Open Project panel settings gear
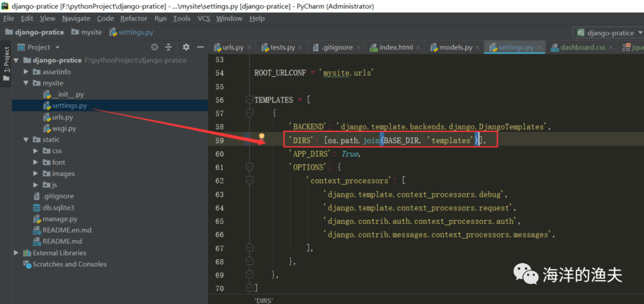The height and width of the screenshot is (304, 644). 185,47
